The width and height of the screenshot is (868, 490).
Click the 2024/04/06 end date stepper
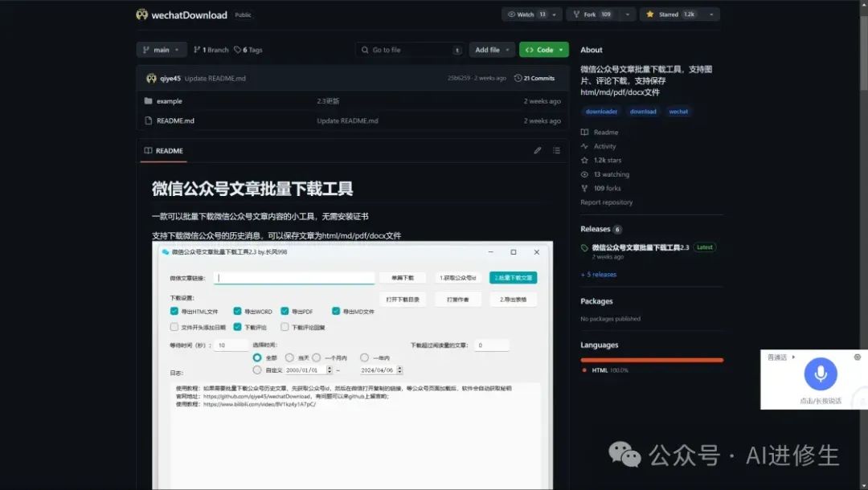click(399, 370)
